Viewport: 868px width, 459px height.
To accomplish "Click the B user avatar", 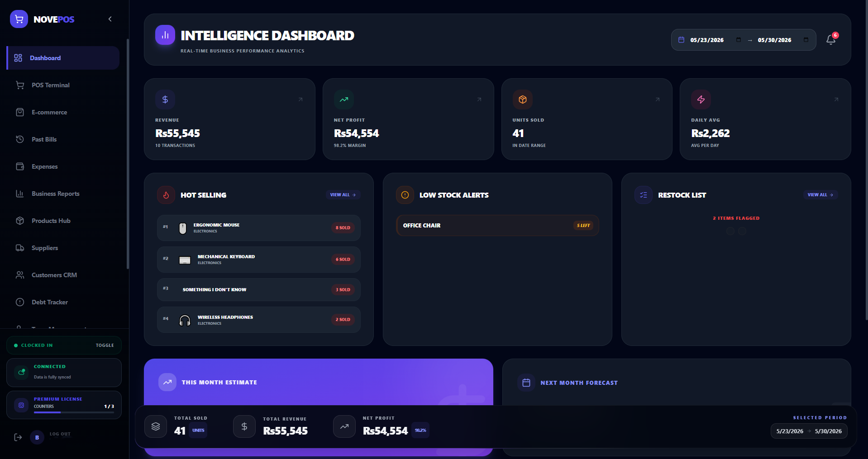I will tap(37, 437).
